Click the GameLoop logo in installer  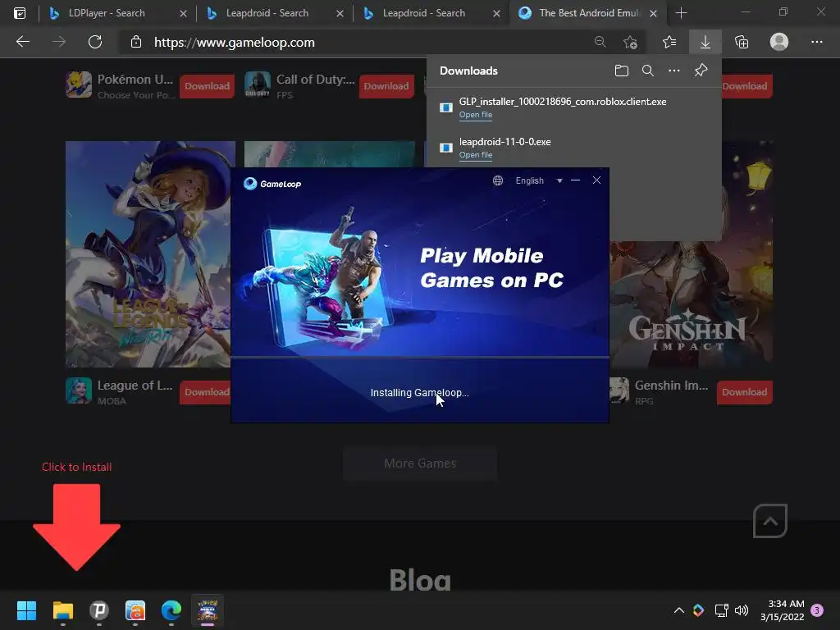point(272,184)
